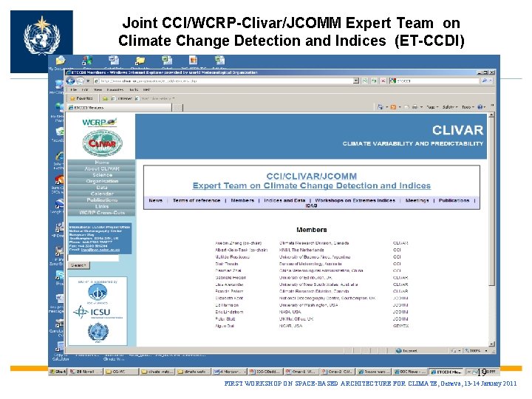Open the Members page link

tap(242, 200)
